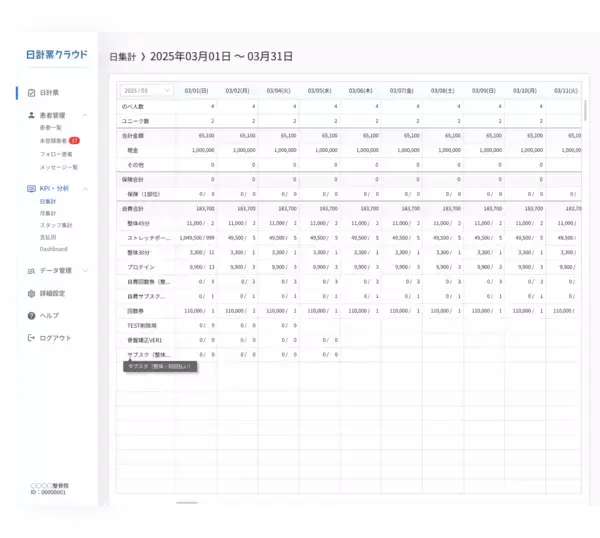Click the プロテイン row label
The height and width of the screenshot is (538, 600).
tap(141, 267)
